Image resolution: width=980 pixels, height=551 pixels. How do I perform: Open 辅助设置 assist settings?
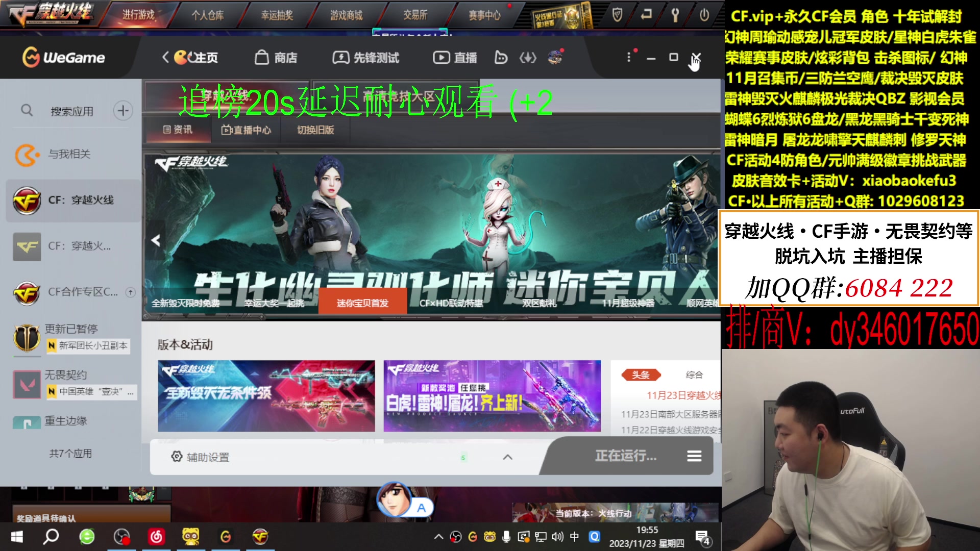(x=201, y=457)
